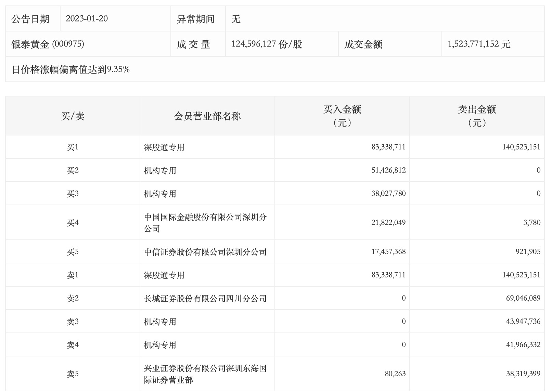Click the 成交量 label
The height and width of the screenshot is (392, 553).
tap(193, 44)
